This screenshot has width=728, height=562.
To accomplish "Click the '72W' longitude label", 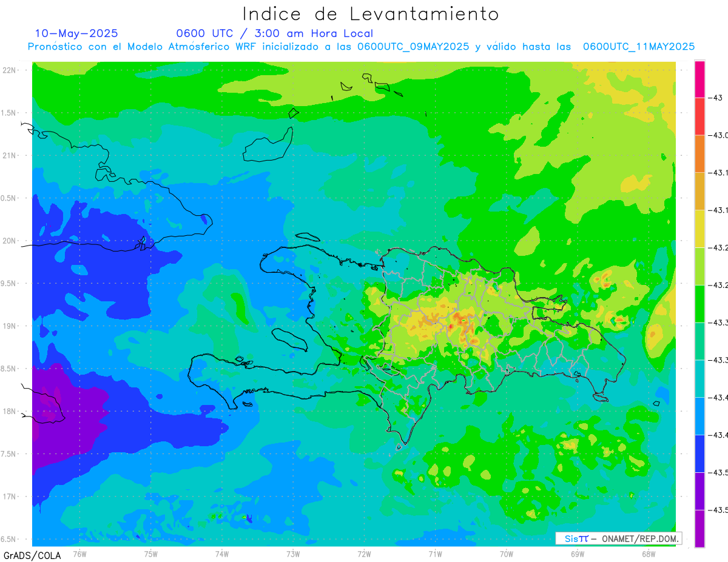I will pos(364,554).
